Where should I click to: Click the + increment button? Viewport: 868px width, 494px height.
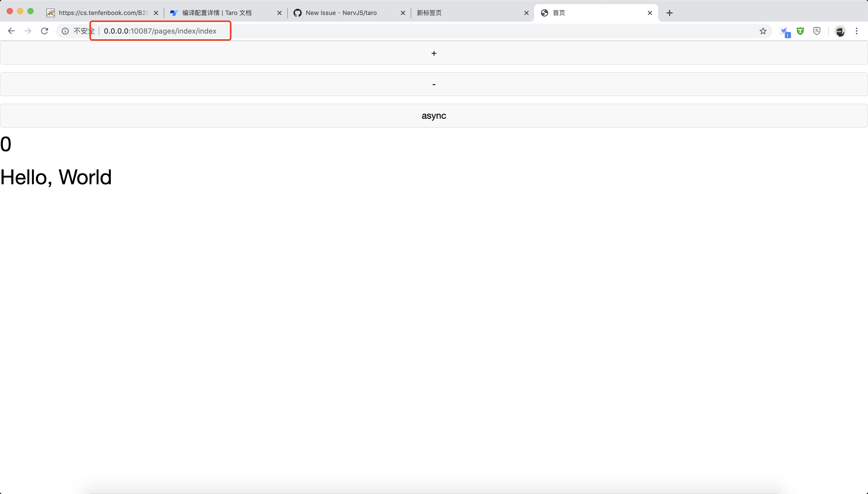point(434,53)
